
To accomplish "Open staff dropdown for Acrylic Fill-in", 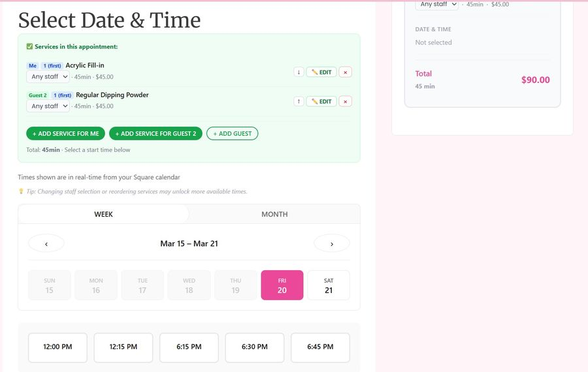I will click(48, 76).
